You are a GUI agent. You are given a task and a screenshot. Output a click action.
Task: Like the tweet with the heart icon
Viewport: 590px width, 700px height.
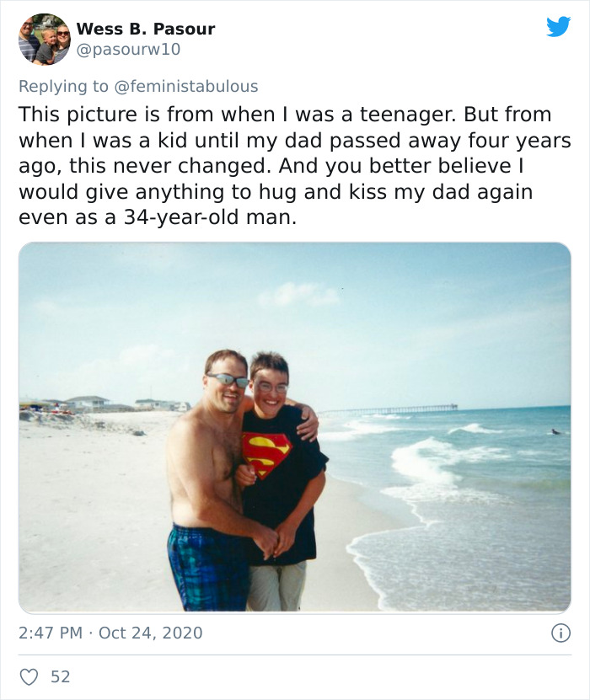[x=30, y=676]
